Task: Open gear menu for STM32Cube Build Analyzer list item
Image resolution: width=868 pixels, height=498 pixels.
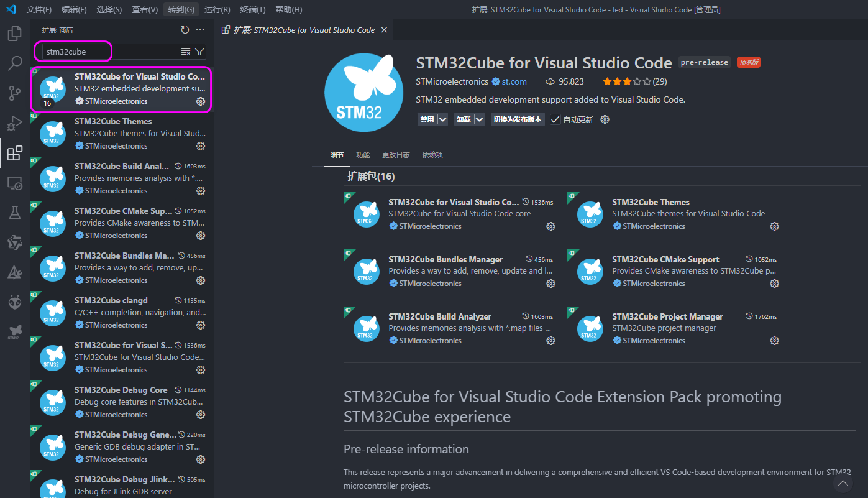Action: pos(201,191)
